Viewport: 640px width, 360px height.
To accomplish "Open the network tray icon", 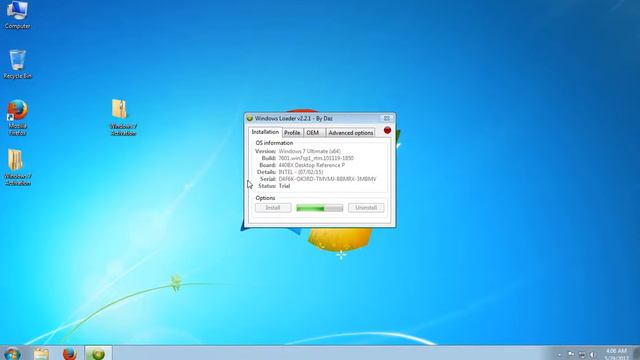I will pos(582,355).
